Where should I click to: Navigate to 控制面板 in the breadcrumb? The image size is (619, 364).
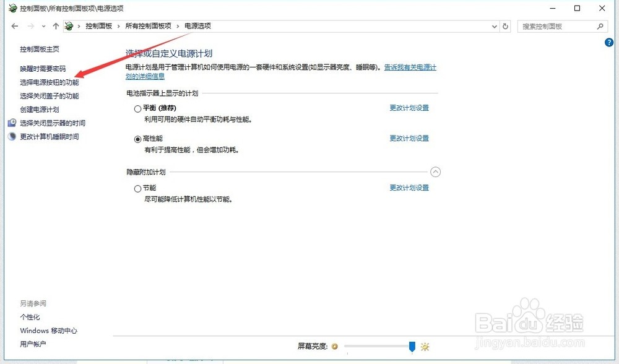pos(100,26)
